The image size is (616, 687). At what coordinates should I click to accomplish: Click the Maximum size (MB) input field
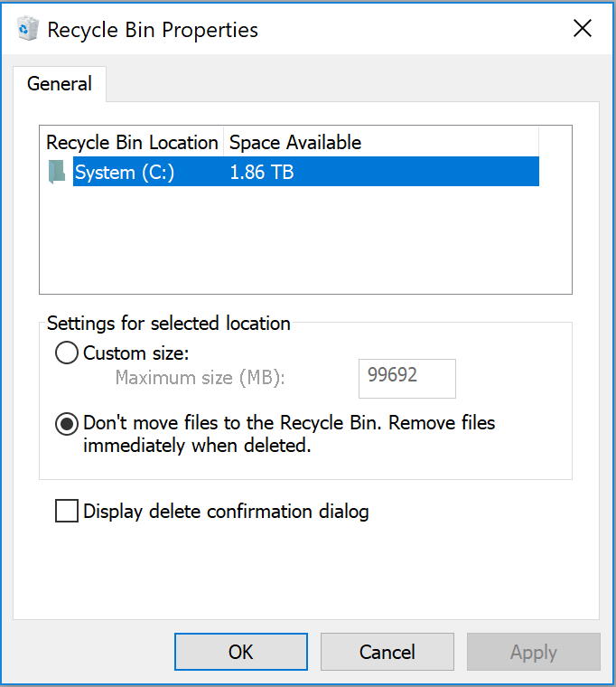click(406, 378)
